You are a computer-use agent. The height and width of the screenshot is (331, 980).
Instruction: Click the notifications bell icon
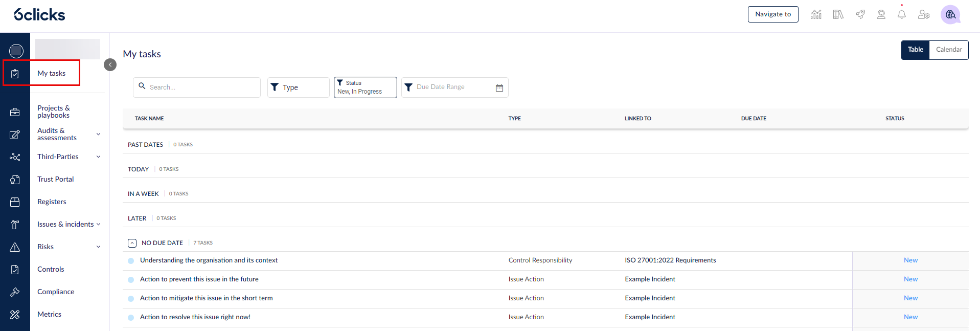click(901, 14)
